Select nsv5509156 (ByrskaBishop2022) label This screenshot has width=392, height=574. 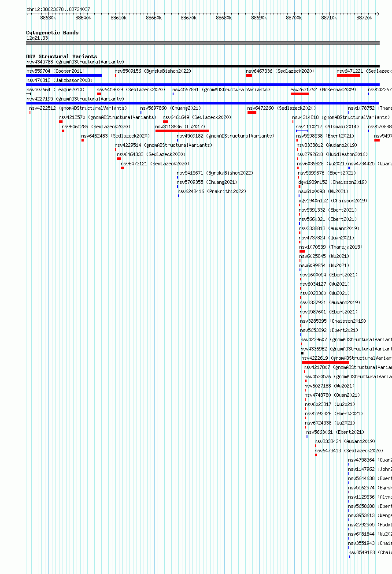153,71
